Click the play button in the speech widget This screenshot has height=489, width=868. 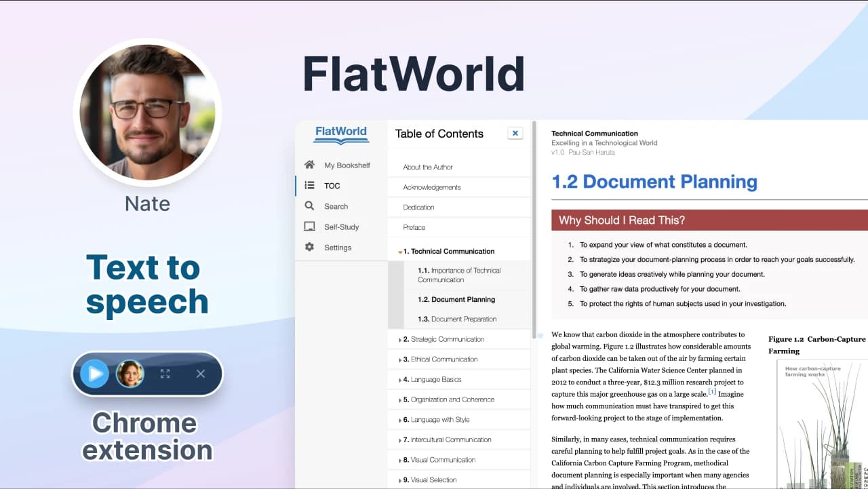coord(94,374)
